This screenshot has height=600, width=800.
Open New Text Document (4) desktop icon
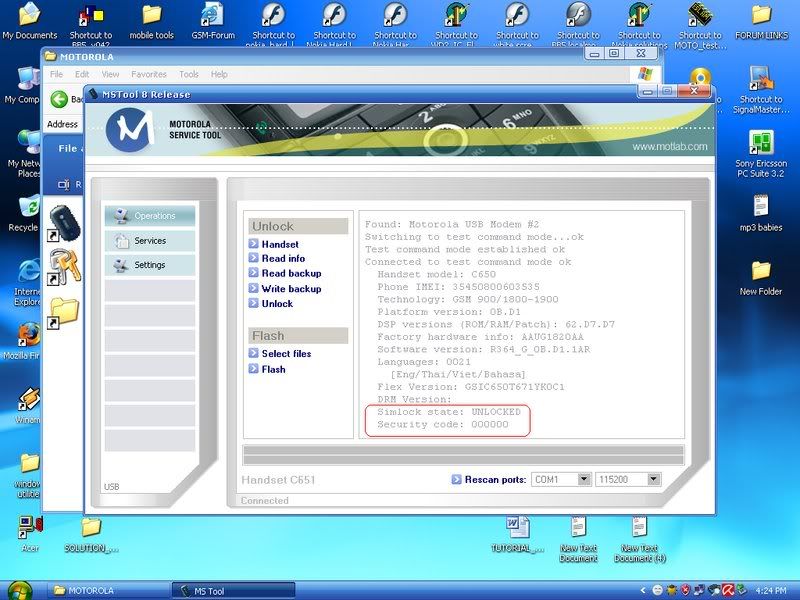click(x=640, y=539)
